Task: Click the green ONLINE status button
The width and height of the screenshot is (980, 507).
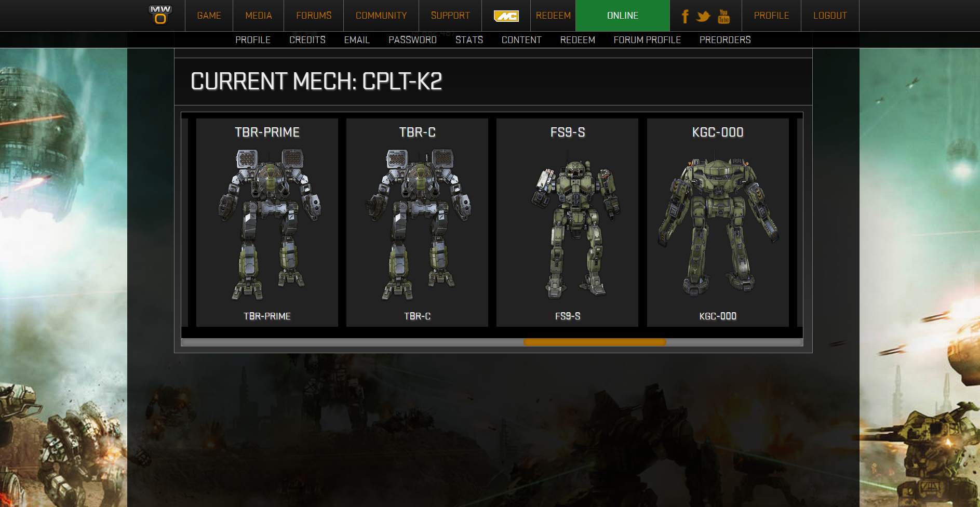Action: coord(623,16)
